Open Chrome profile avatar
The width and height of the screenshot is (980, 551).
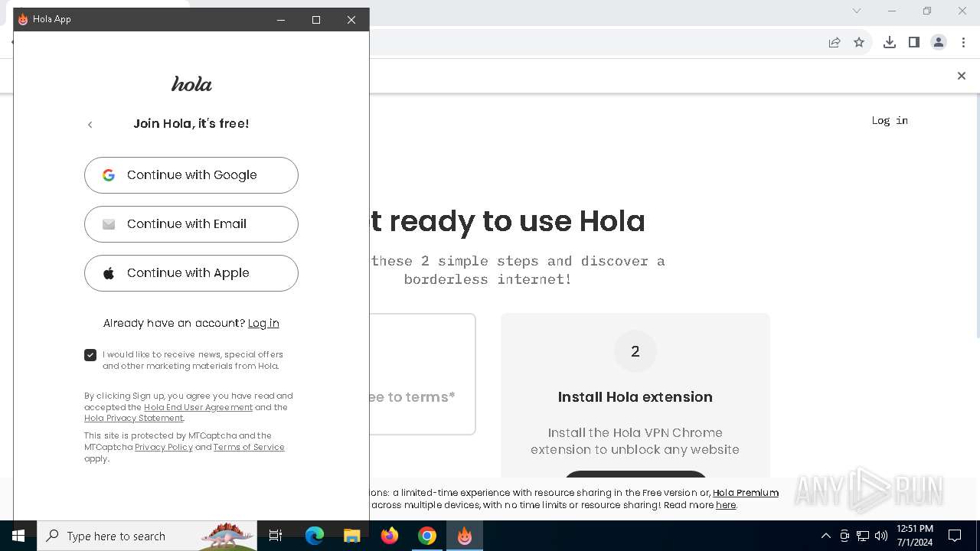[939, 43]
